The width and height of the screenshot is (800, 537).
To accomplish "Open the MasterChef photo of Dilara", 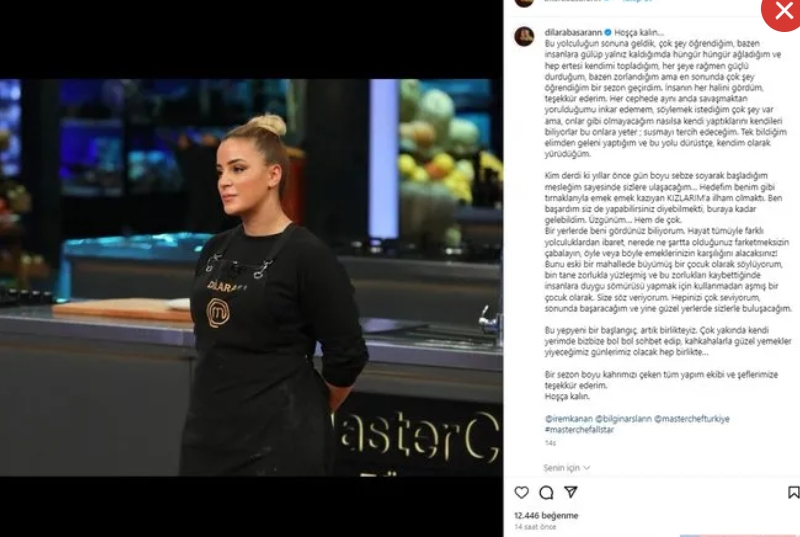I will [252, 277].
